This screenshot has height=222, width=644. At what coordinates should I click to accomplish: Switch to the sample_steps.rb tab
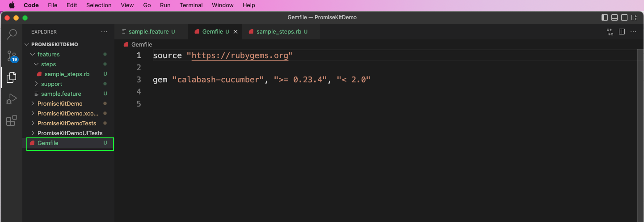point(282,32)
